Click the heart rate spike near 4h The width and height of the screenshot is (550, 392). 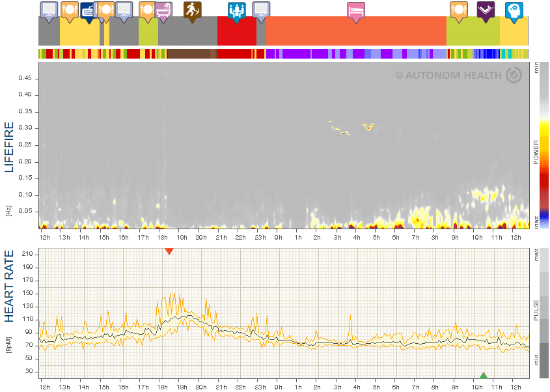pyautogui.click(x=350, y=328)
